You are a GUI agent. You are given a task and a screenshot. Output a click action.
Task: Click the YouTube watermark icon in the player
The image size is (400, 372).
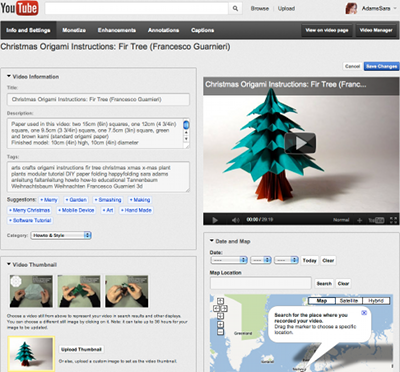tap(376, 220)
